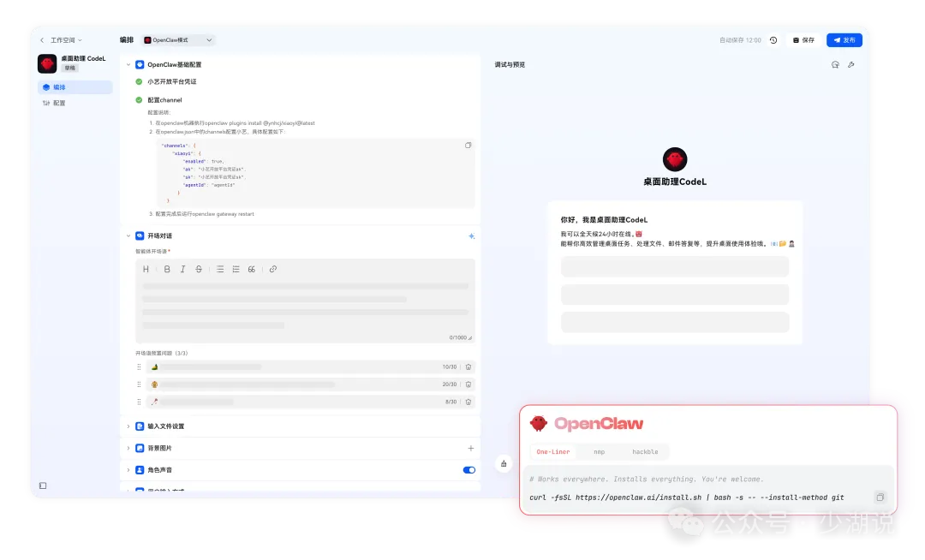Open the 工作空间 dropdown
Viewport: 925px width, 560px height.
(66, 40)
